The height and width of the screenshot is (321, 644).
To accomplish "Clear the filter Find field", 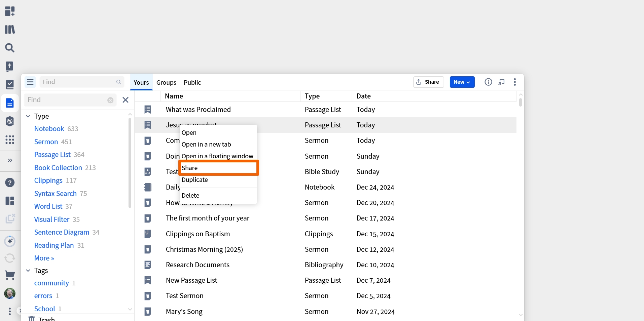I will 110,100.
